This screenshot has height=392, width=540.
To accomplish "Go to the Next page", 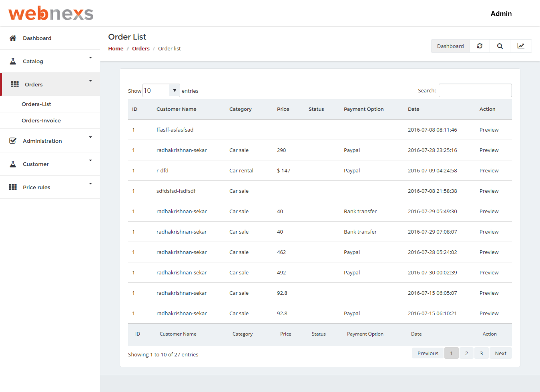I will [501, 353].
